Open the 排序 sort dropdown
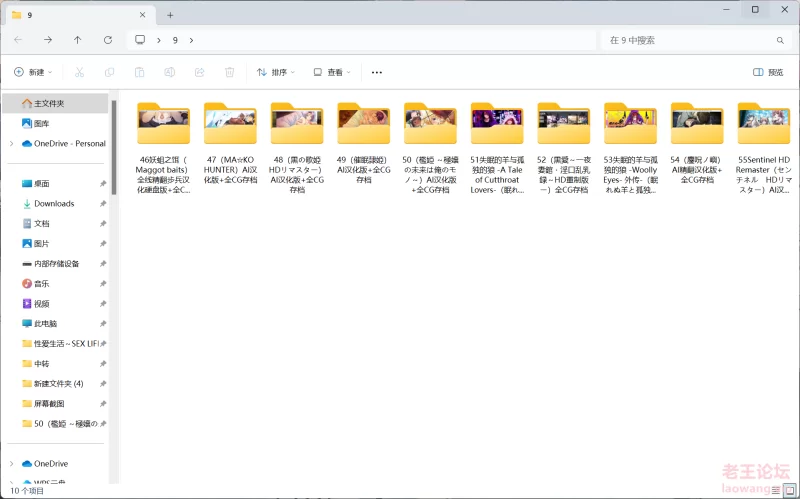The width and height of the screenshot is (800, 499). coord(276,72)
